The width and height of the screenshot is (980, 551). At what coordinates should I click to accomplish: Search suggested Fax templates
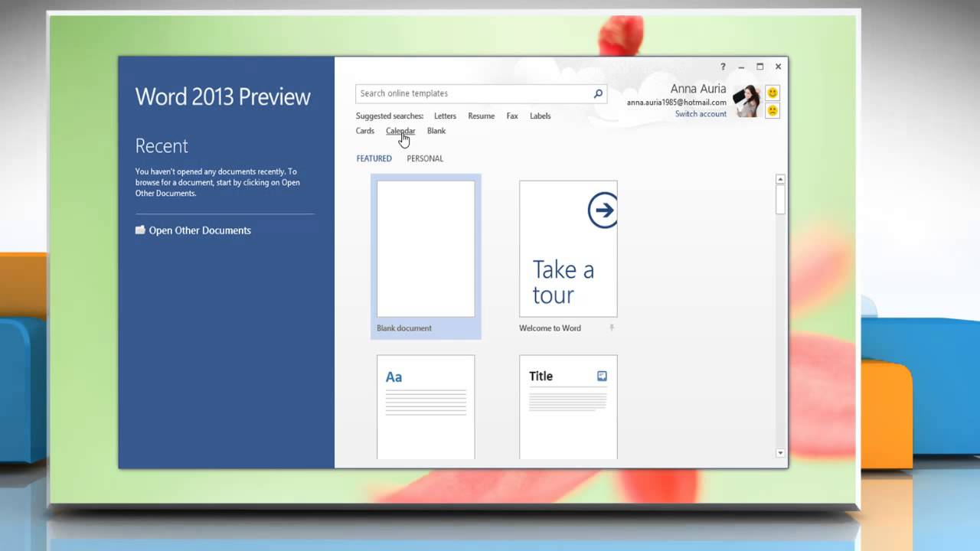coord(512,116)
